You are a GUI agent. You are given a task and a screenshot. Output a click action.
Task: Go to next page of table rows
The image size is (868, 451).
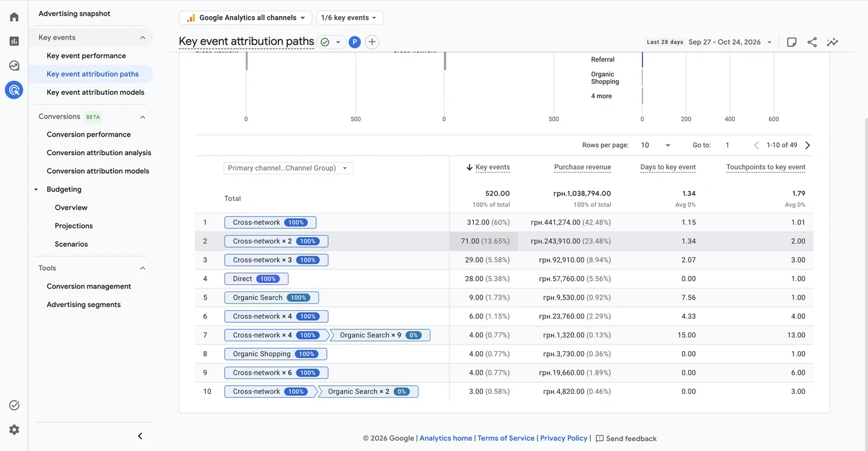tap(807, 145)
